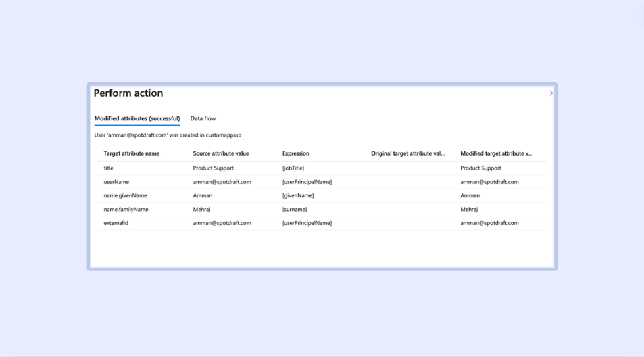Click the Amman source attribute value cell

203,195
